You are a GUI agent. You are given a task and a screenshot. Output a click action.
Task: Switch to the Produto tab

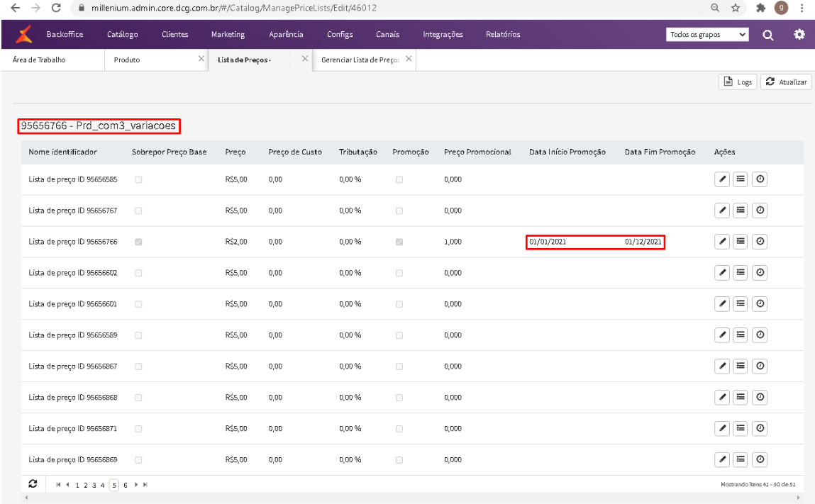tap(128, 60)
